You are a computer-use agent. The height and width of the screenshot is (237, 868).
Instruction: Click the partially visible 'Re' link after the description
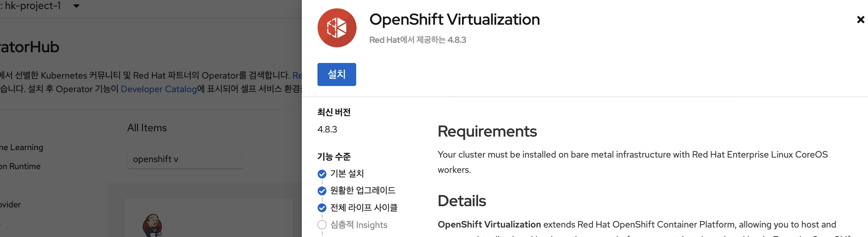point(297,75)
